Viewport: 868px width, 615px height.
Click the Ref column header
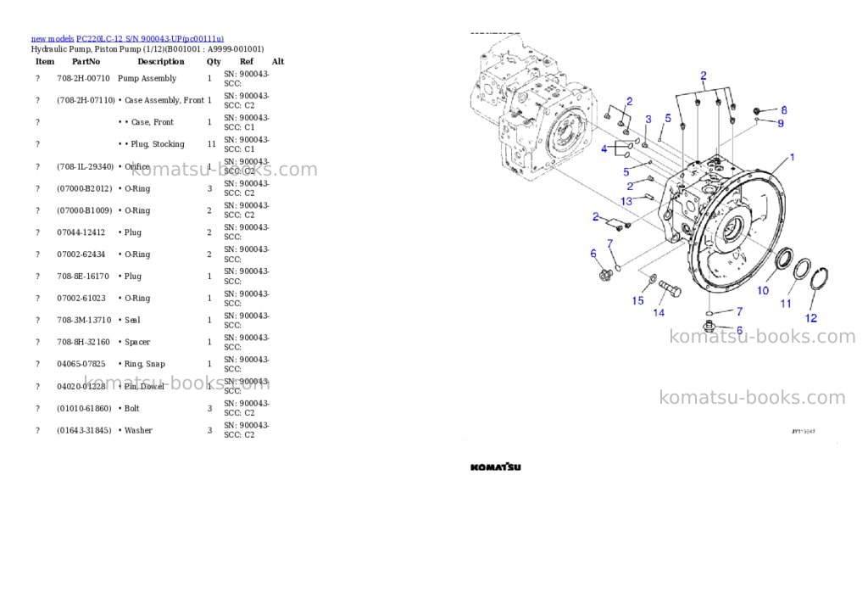coord(247,61)
